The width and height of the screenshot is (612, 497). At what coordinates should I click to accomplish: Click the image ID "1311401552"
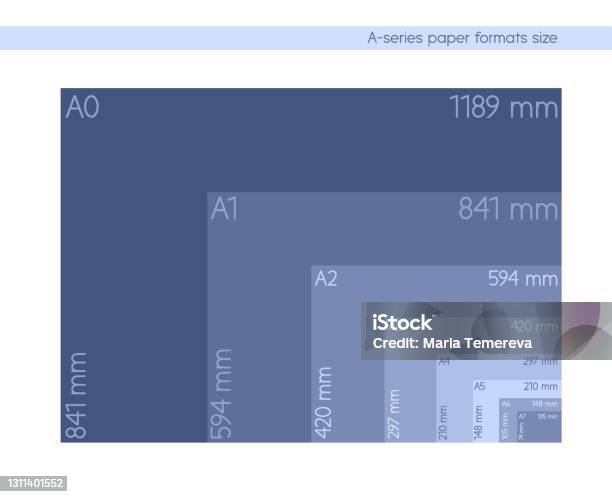(x=35, y=483)
